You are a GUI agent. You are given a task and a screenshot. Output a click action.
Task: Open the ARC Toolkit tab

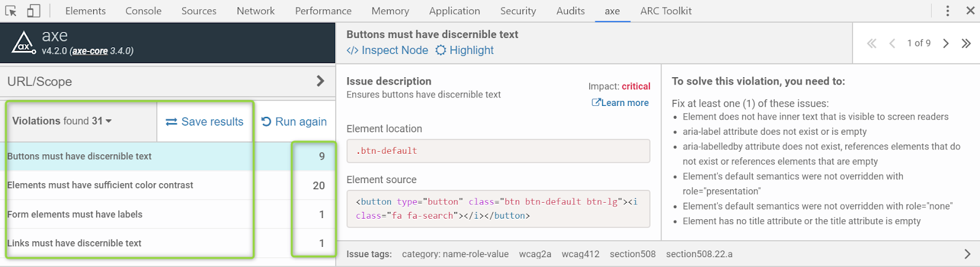[666, 11]
